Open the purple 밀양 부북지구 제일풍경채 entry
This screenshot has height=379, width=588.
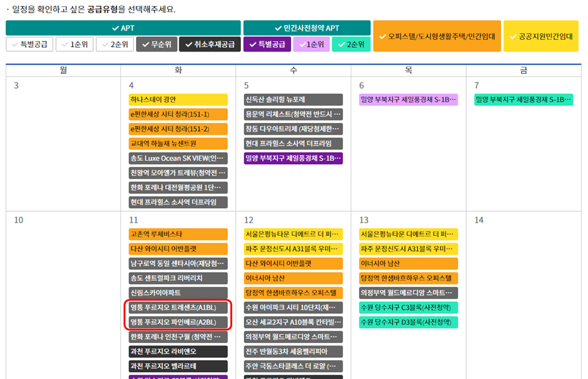pos(293,158)
